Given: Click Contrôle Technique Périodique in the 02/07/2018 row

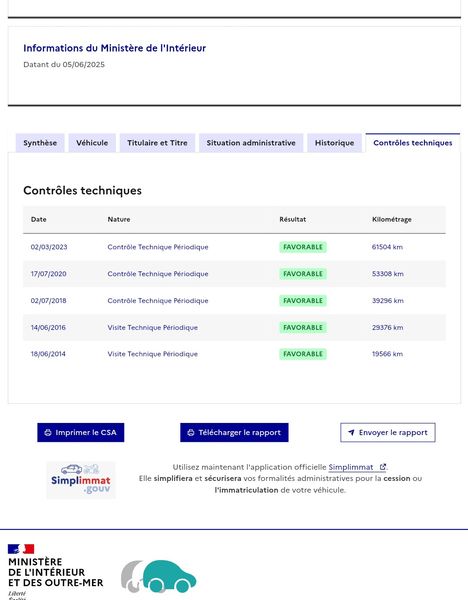Looking at the screenshot, I should click(x=158, y=300).
